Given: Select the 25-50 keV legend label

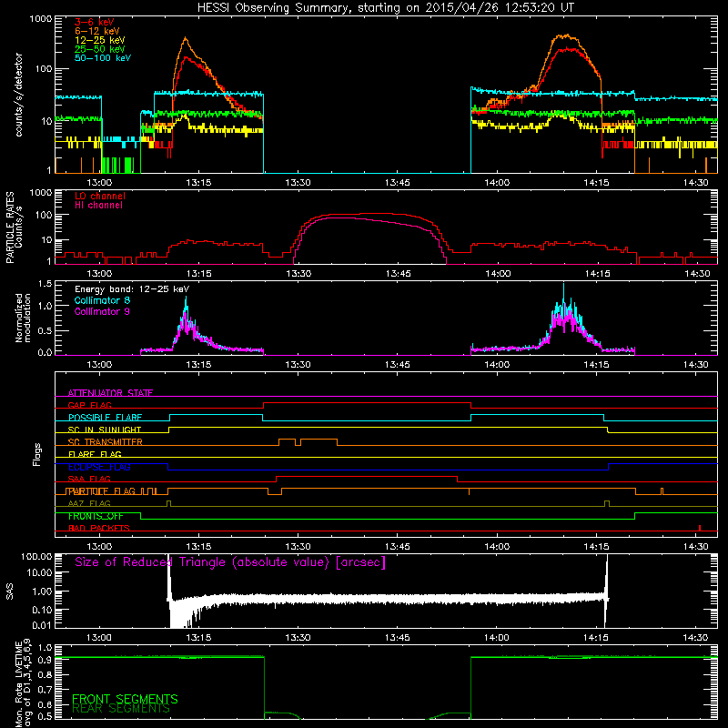Looking at the screenshot, I should pos(100,49).
